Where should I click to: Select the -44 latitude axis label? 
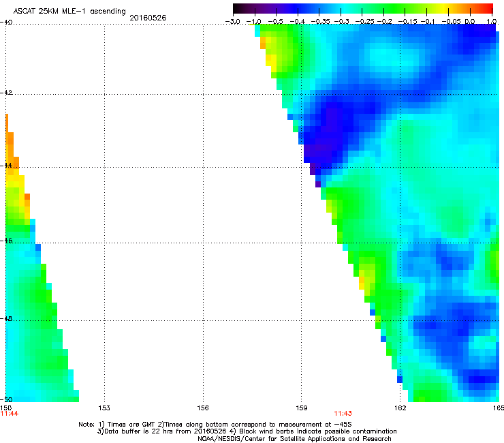coord(6,166)
